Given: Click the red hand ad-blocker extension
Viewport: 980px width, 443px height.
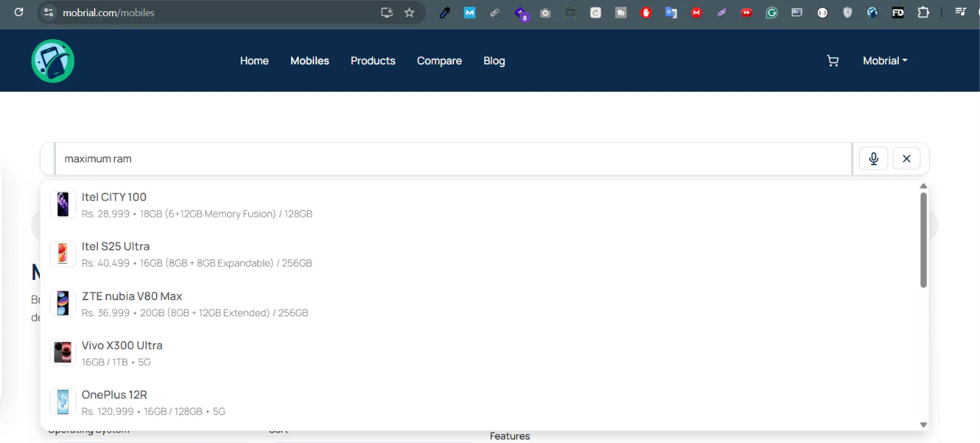Looking at the screenshot, I should [646, 13].
